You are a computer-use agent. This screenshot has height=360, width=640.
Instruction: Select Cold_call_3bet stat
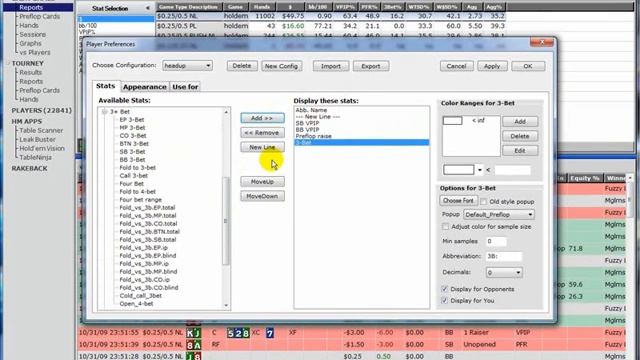140,296
